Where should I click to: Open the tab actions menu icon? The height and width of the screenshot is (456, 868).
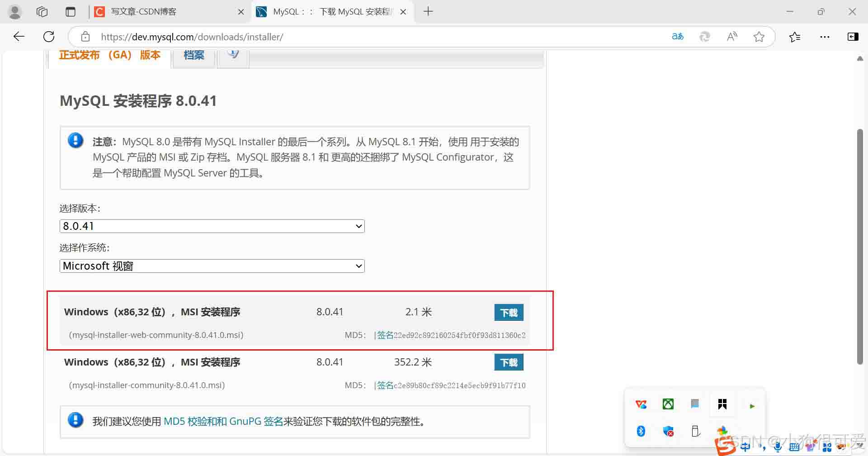(71, 12)
